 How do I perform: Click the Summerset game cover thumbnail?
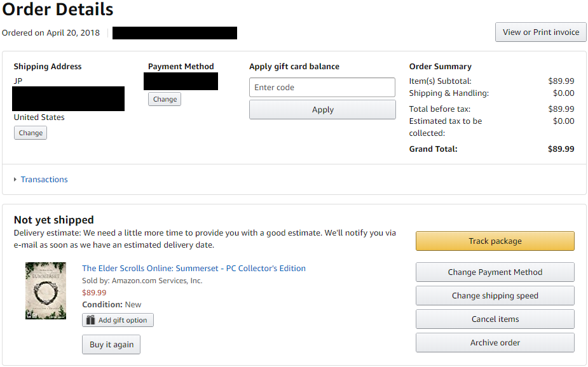point(46,291)
